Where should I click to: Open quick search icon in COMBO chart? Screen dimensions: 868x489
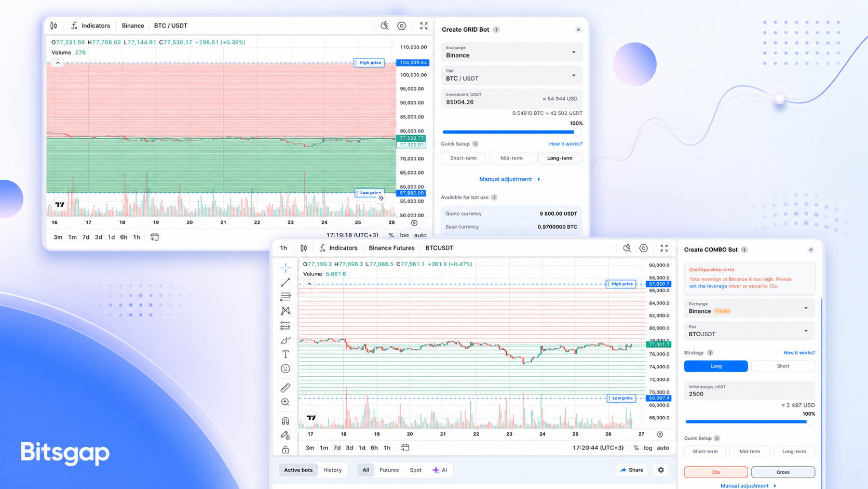627,248
